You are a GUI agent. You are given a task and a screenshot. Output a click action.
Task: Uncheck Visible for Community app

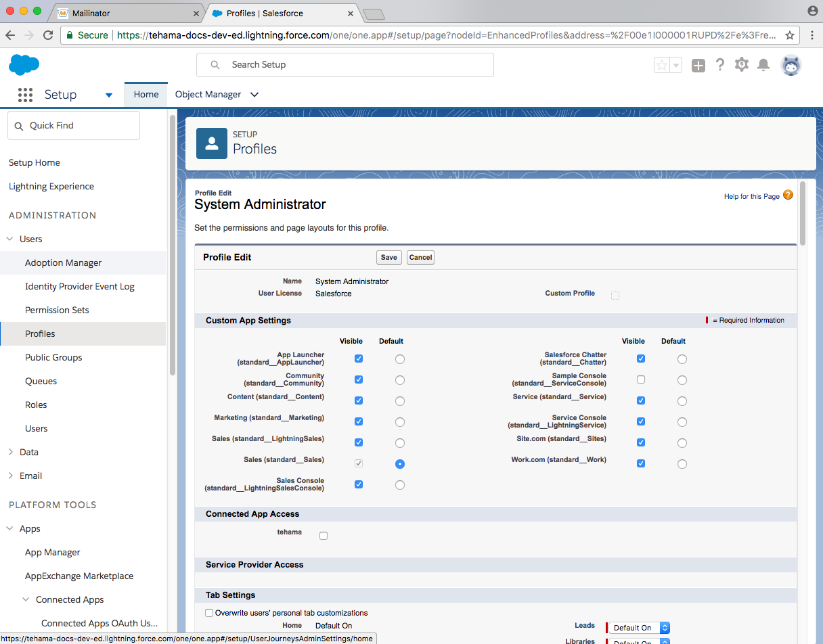click(359, 380)
